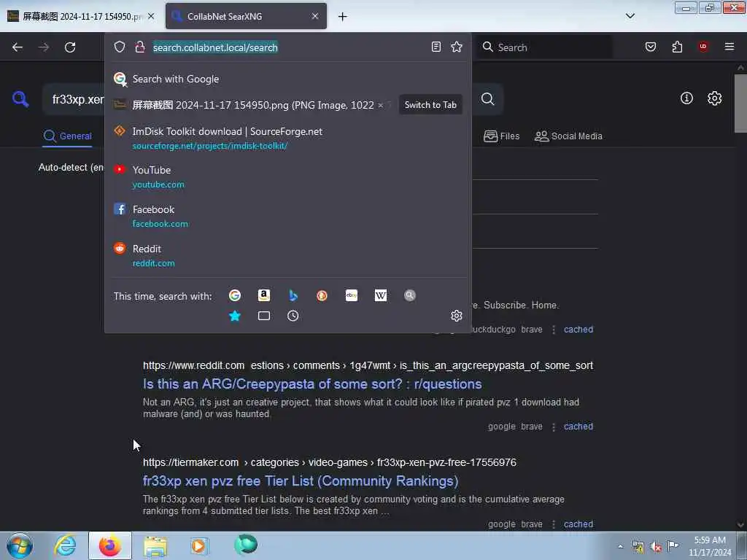Open Windows Media Player taskbar icon
Screen dimensions: 747x560
pyautogui.click(x=200, y=545)
